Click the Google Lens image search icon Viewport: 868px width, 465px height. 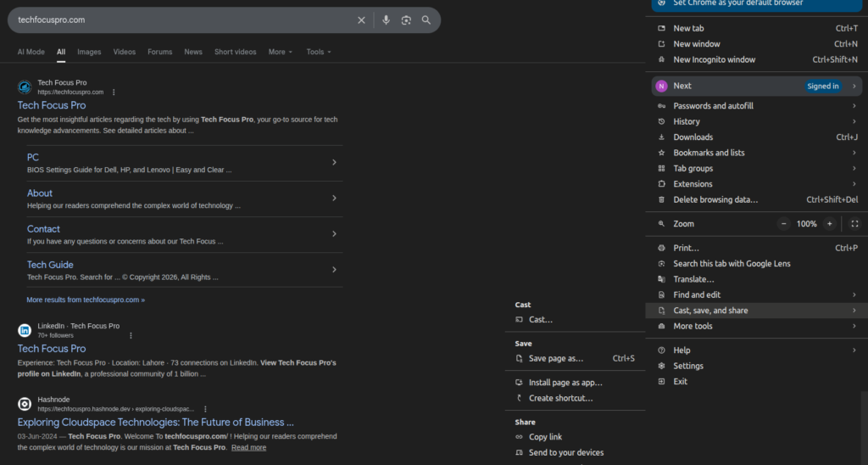pos(406,20)
